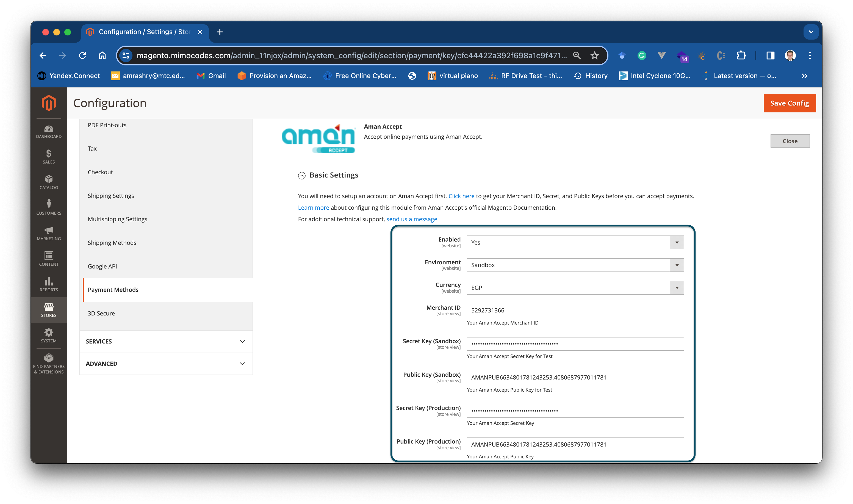Expand the SERVICES config group

point(166,341)
